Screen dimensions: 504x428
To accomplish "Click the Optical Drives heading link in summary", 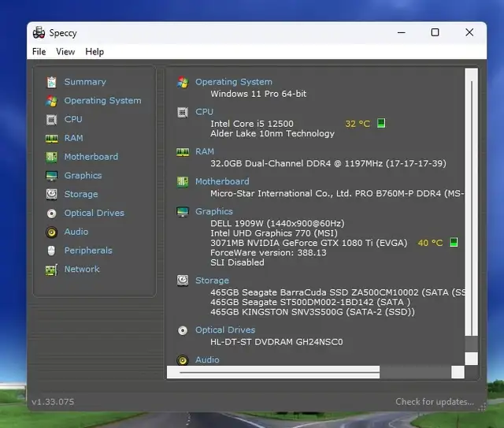I will coord(225,329).
